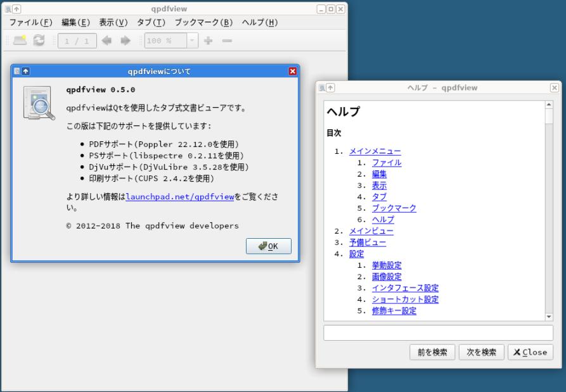The image size is (566, 392).
Task: Click the PSサポート libspectre 0.2.11 line
Action: tap(167, 156)
